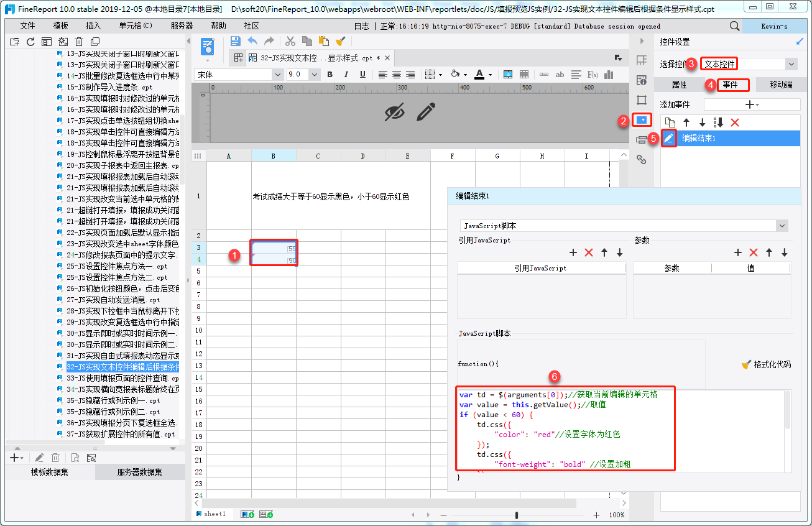Open the Kevin-s account button
The width and height of the screenshot is (812, 526).
(774, 26)
